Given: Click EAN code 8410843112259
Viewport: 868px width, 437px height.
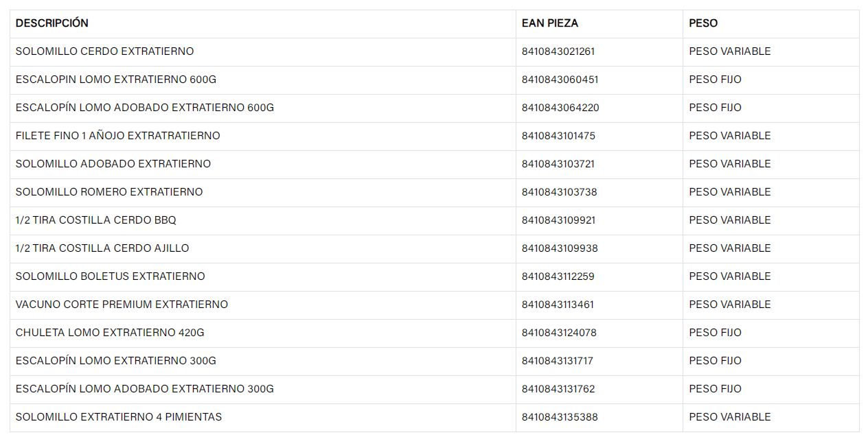Looking at the screenshot, I should coord(558,276).
